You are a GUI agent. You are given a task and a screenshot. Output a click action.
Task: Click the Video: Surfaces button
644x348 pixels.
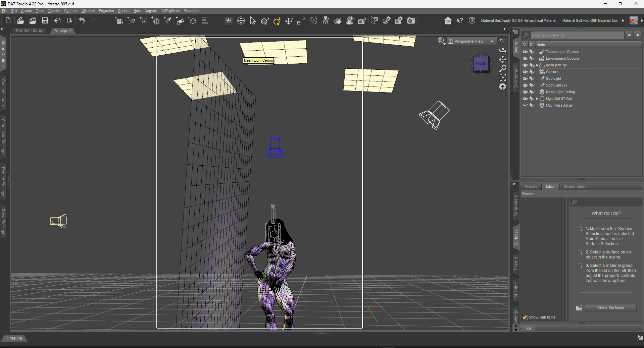(x=610, y=308)
